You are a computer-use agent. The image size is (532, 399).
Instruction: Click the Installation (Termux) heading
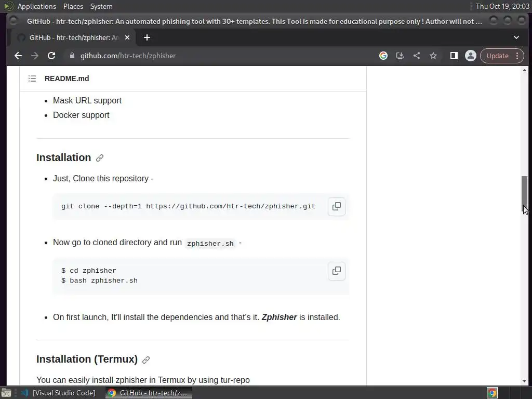[x=87, y=359]
